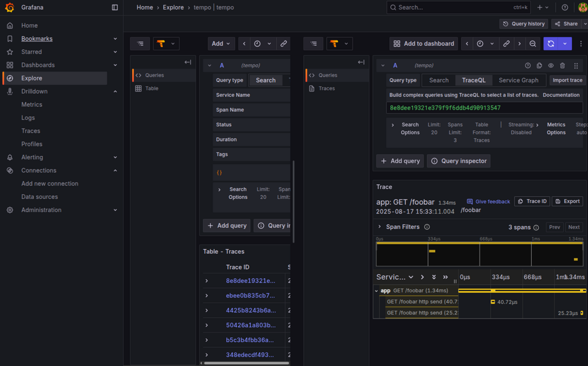Click the user avatar in top bar
Image resolution: width=588 pixels, height=366 pixels.
[583, 7]
